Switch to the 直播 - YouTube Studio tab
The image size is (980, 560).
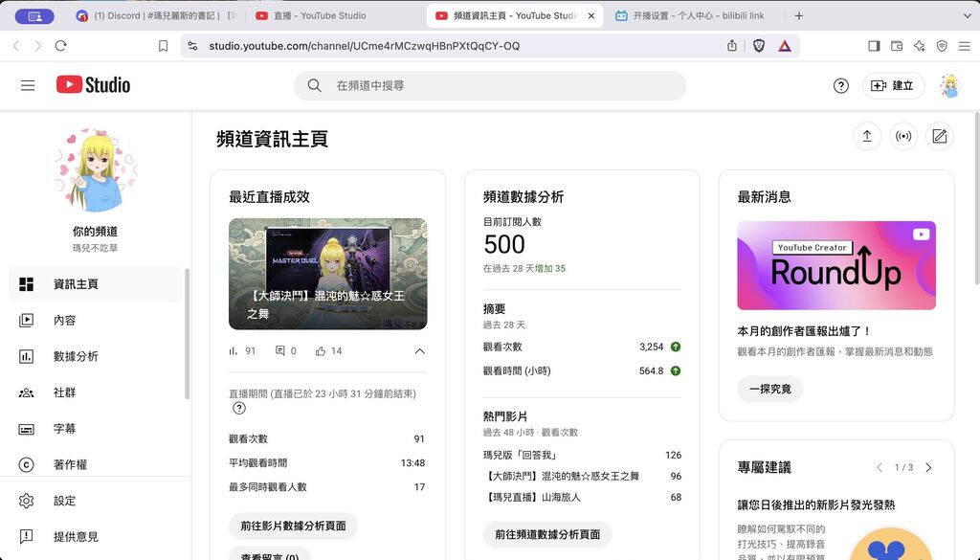pyautogui.click(x=334, y=15)
